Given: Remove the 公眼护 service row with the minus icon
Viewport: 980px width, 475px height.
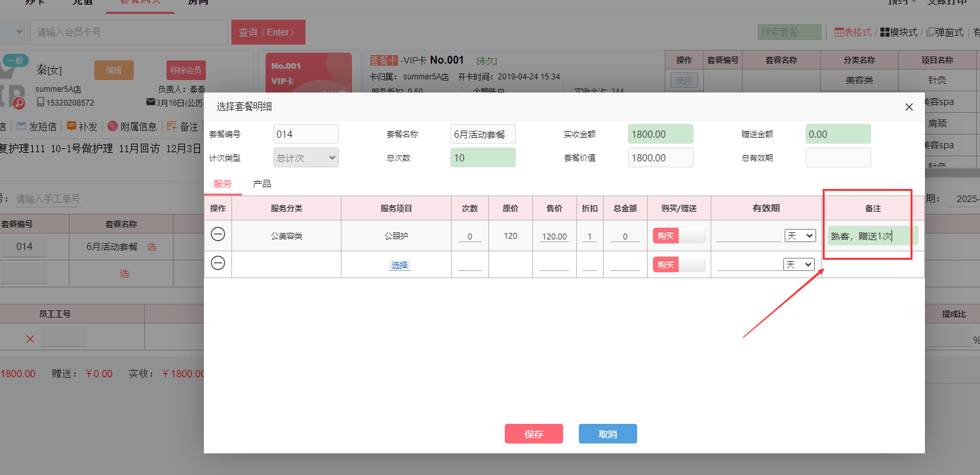Looking at the screenshot, I should pos(218,234).
